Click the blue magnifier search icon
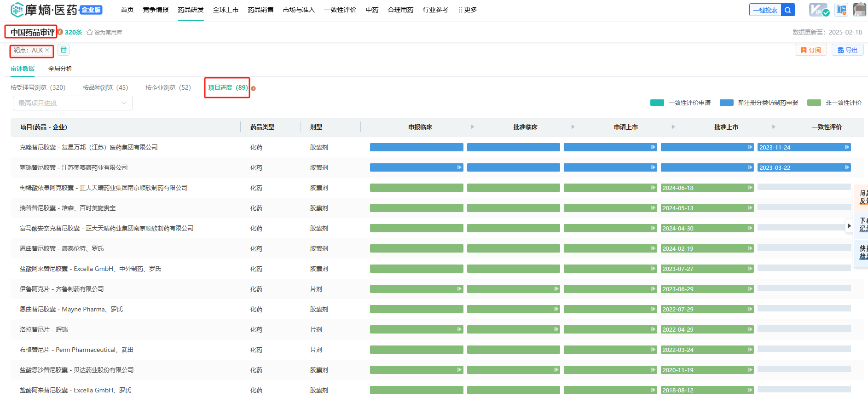The width and height of the screenshot is (868, 397). (788, 10)
